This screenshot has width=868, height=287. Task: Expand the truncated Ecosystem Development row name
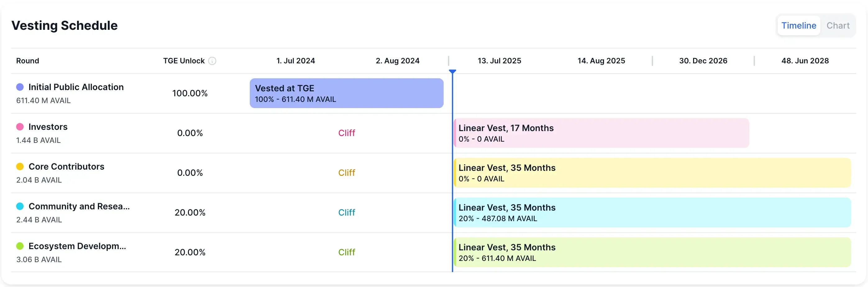[x=77, y=246]
